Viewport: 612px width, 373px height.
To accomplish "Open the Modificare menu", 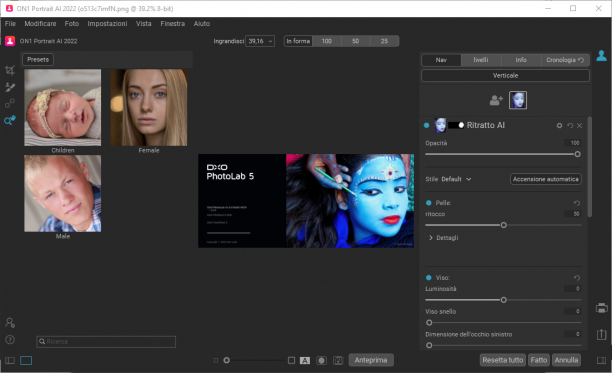I will 40,24.
